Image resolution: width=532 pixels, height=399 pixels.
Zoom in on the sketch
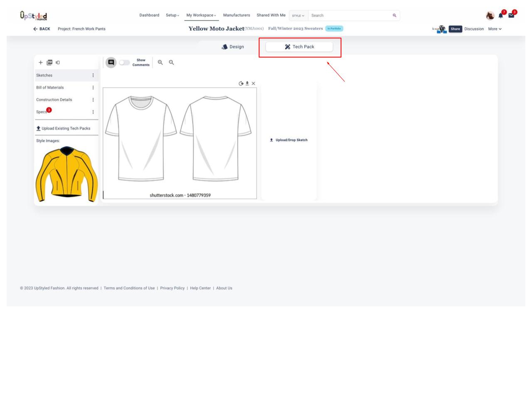160,62
